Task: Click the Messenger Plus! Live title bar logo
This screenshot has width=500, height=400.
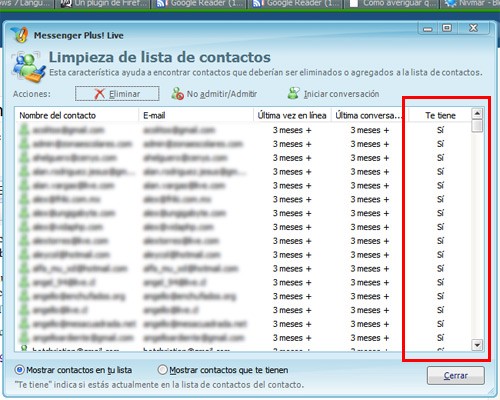Action: 19,35
